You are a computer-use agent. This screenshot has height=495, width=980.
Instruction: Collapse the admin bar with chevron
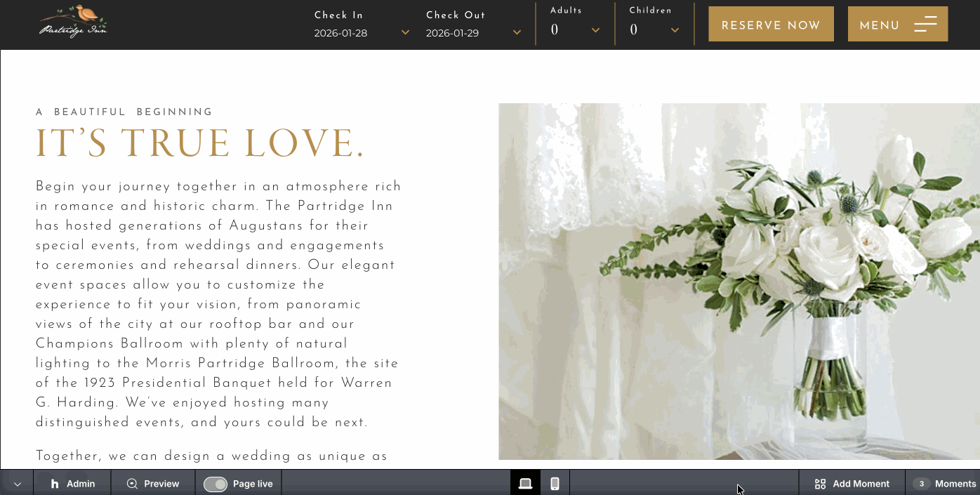(18, 484)
